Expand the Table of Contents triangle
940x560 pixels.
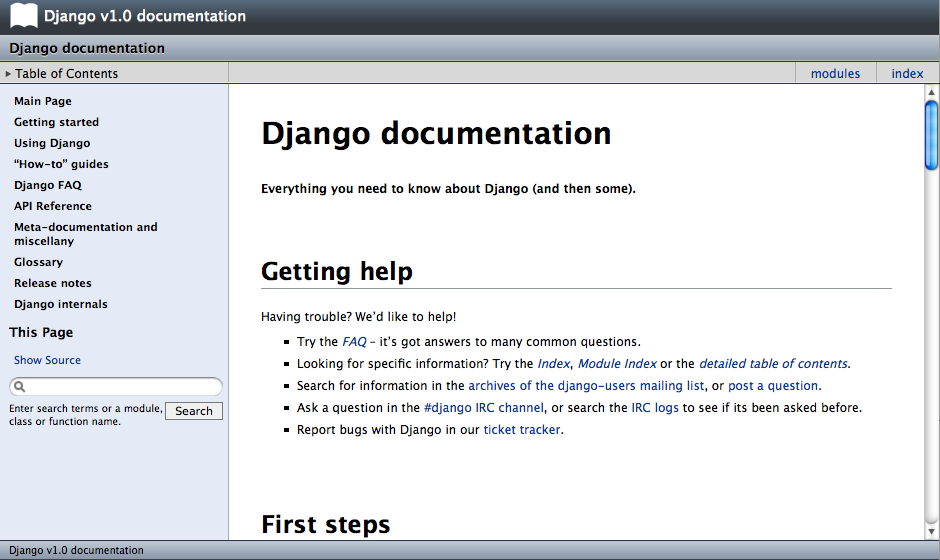click(8, 73)
